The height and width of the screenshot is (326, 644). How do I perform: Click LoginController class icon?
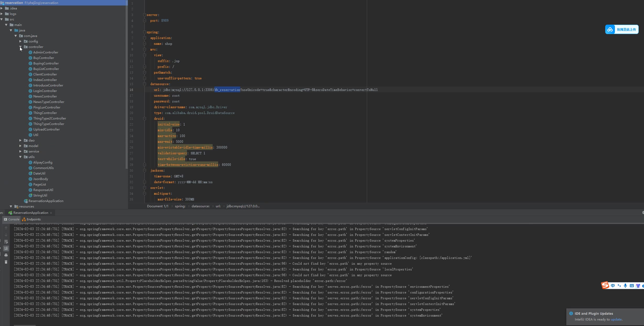tap(30, 91)
